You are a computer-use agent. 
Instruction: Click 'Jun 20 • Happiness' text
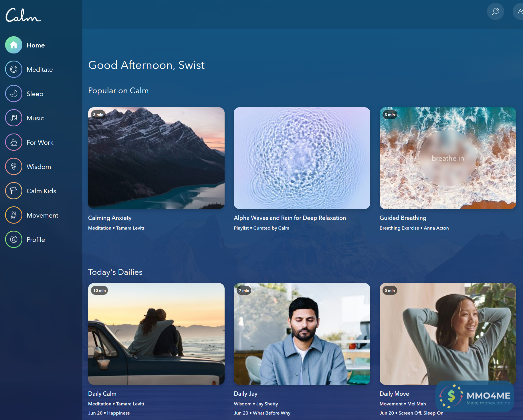coord(109,413)
